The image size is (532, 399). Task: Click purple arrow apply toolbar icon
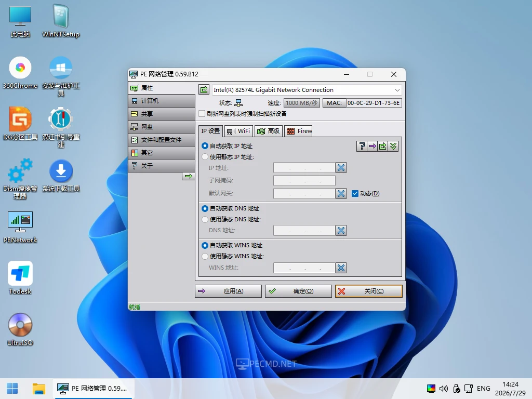tap(372, 146)
